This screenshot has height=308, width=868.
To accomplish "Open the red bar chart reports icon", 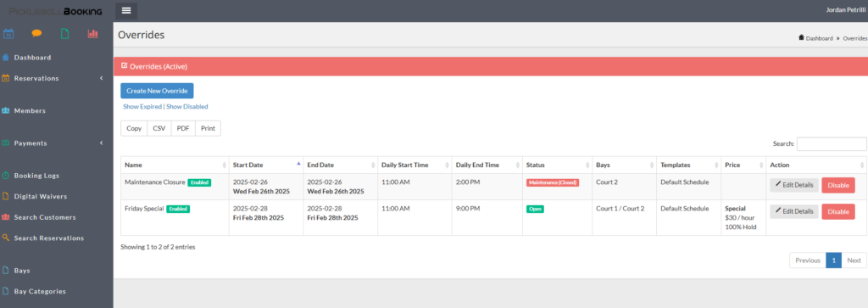I will click(92, 34).
